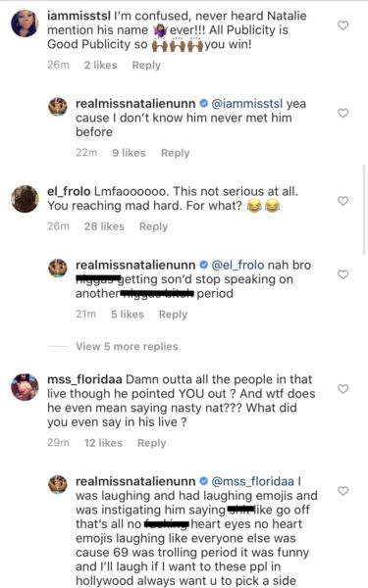Open the el_frolo username
This screenshot has height=588, width=368.
69,192
